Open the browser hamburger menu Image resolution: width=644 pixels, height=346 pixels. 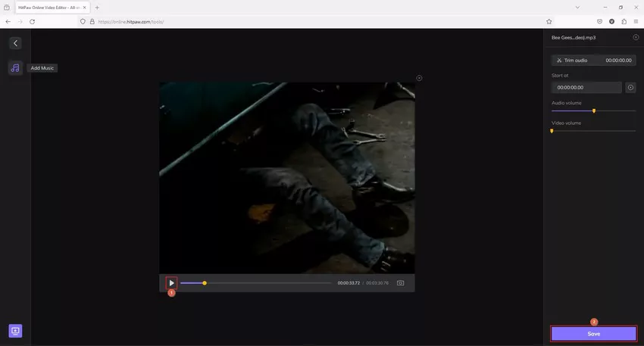point(636,22)
